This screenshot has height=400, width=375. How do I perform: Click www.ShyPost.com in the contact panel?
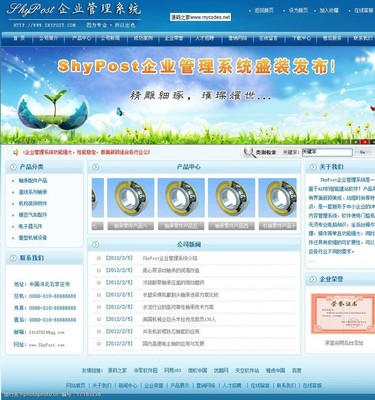coord(47,345)
